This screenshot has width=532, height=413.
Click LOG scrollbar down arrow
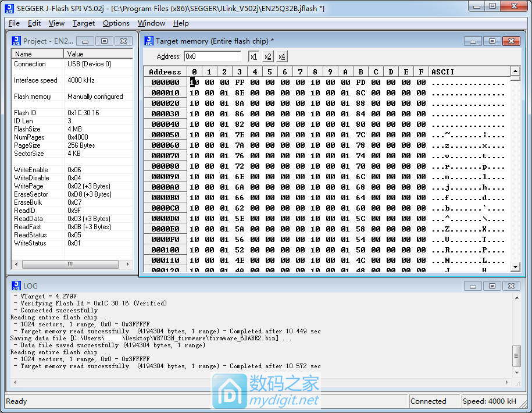click(x=517, y=372)
